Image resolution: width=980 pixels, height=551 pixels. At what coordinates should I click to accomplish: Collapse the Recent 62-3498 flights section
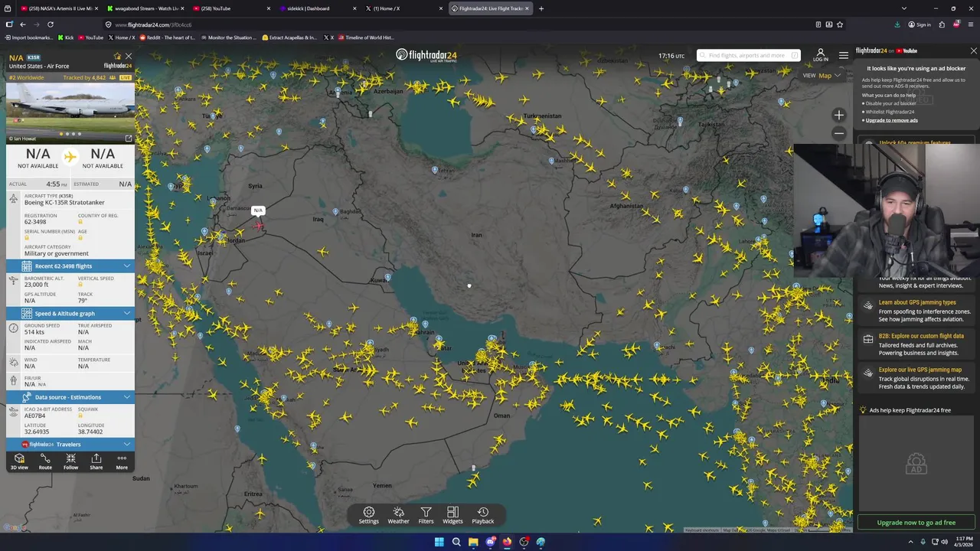pos(70,266)
